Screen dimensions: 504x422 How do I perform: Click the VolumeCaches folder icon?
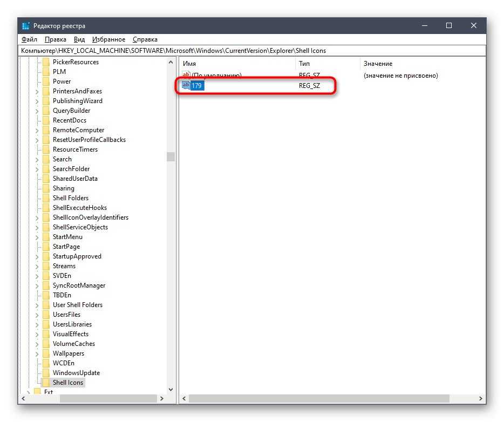tap(46, 344)
